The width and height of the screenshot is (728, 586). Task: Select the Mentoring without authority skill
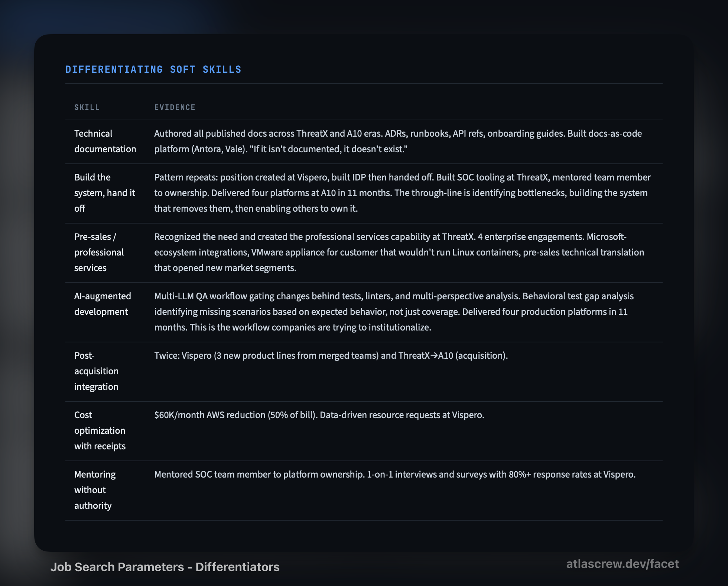coord(95,490)
